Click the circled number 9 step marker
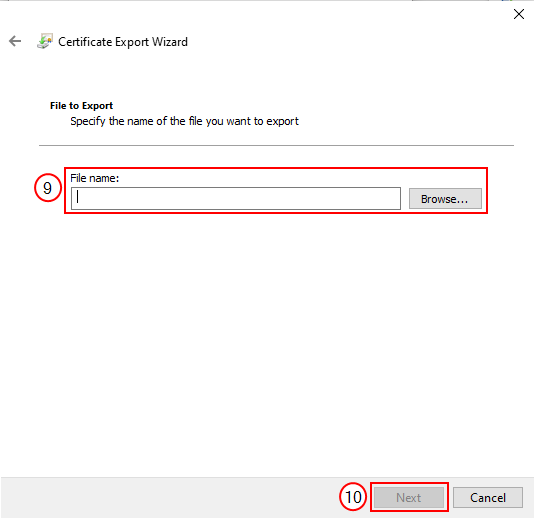The width and height of the screenshot is (534, 519). coord(48,188)
